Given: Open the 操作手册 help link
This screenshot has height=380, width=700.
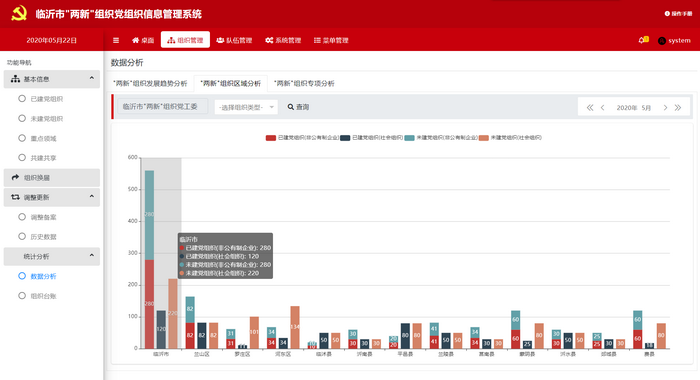Looking at the screenshot, I should pyautogui.click(x=678, y=14).
